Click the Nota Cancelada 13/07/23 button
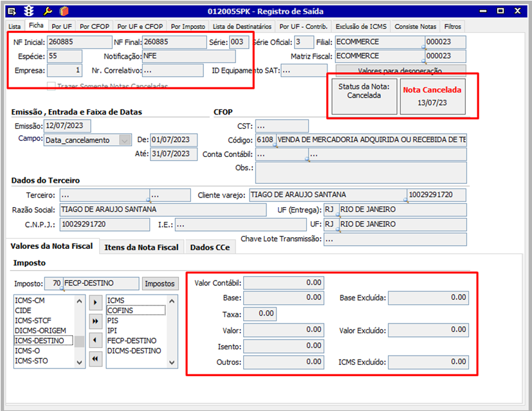 pos(432,96)
